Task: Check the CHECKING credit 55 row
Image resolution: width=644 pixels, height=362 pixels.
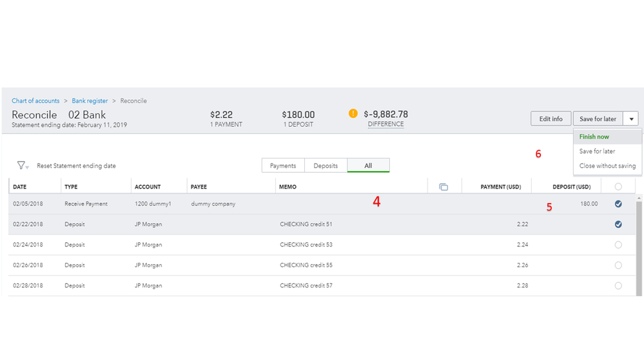Action: coord(618,265)
